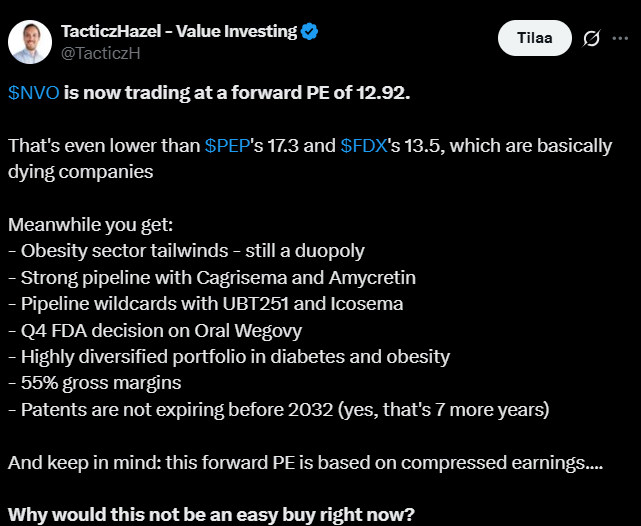The height and width of the screenshot is (526, 641).
Task: Click the closing 'easy buy right now?' question
Action: [212, 515]
